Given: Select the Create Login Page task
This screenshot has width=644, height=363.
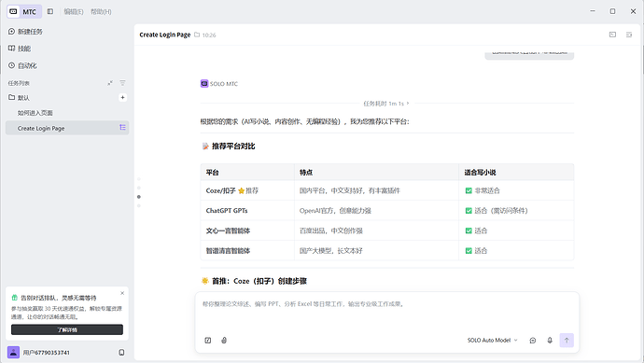Looking at the screenshot, I should [67, 128].
